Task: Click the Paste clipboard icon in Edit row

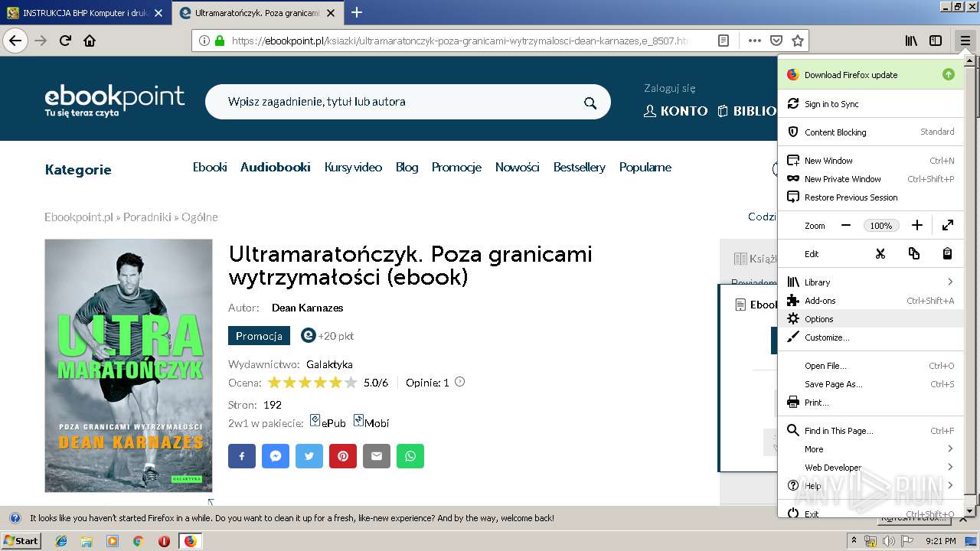Action: (x=948, y=253)
